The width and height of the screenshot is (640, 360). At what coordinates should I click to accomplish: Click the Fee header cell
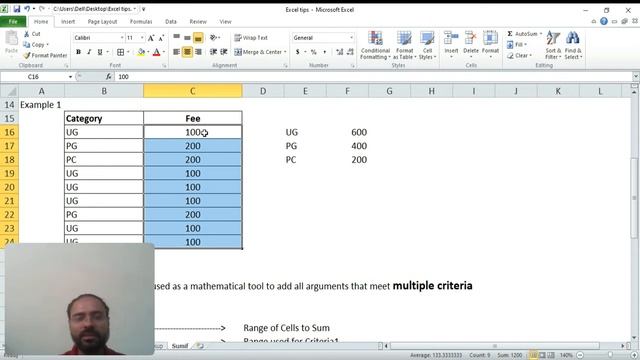pyautogui.click(x=193, y=118)
